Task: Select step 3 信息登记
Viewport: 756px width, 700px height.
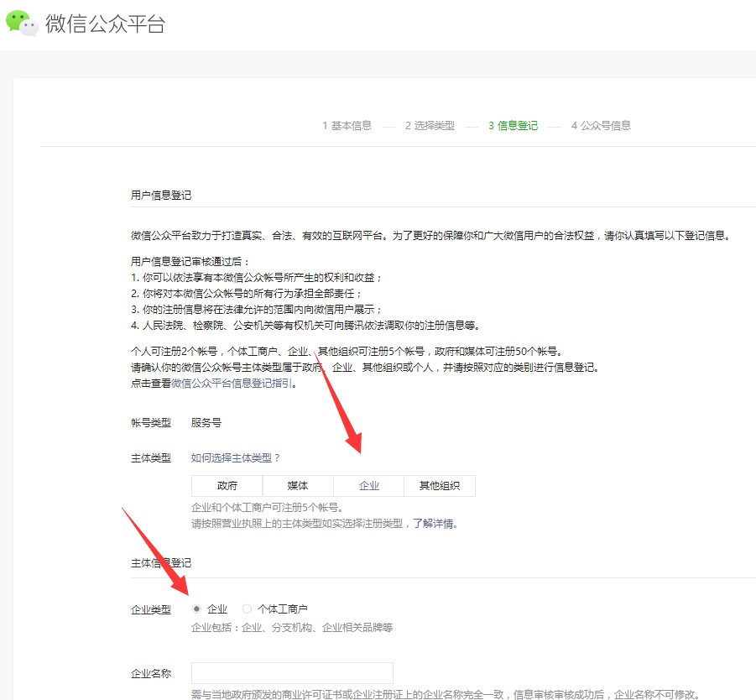Action: click(x=513, y=126)
